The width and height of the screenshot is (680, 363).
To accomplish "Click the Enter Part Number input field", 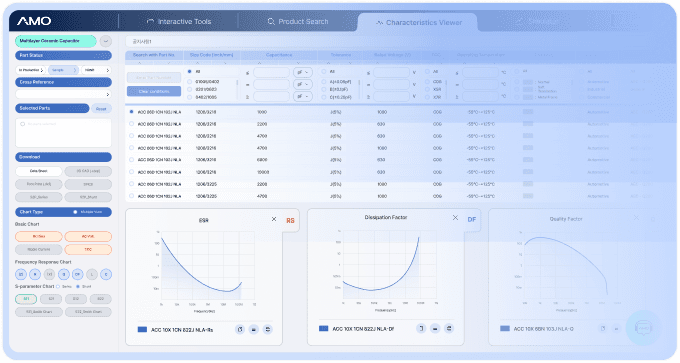I will [x=154, y=78].
